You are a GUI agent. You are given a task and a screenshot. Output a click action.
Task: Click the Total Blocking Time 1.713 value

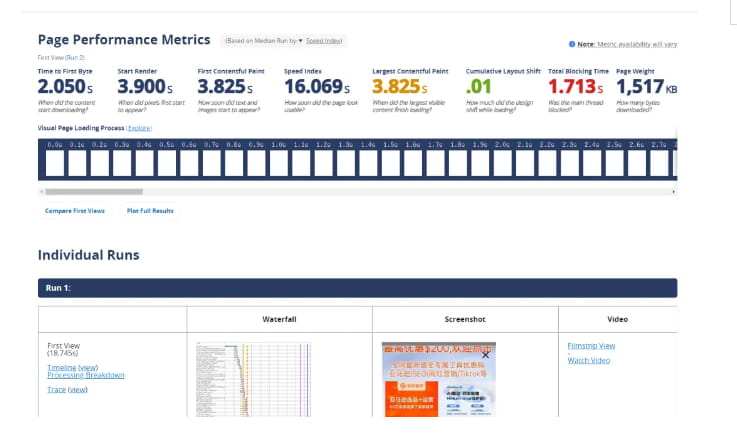pos(571,88)
